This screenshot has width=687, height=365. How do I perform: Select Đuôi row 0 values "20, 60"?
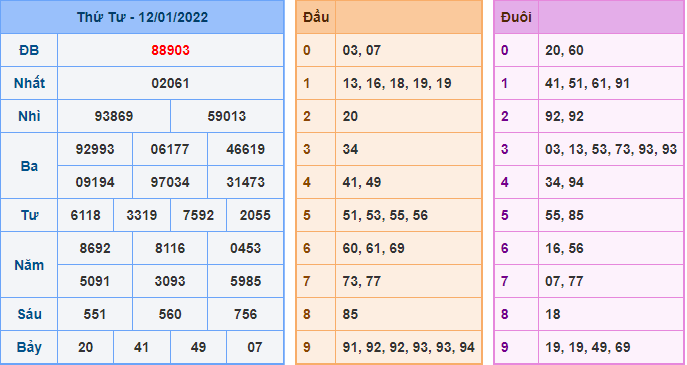tap(564, 50)
